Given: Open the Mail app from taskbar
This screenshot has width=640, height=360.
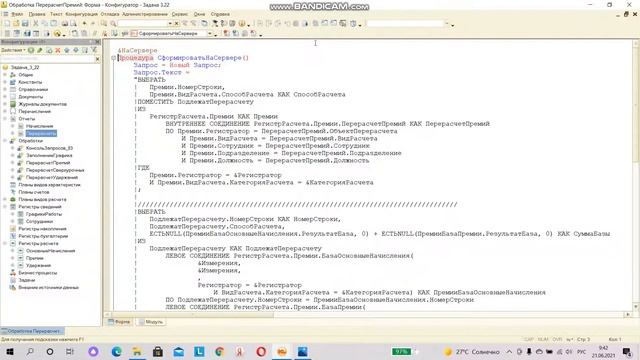Looking at the screenshot, I should coord(178,352).
